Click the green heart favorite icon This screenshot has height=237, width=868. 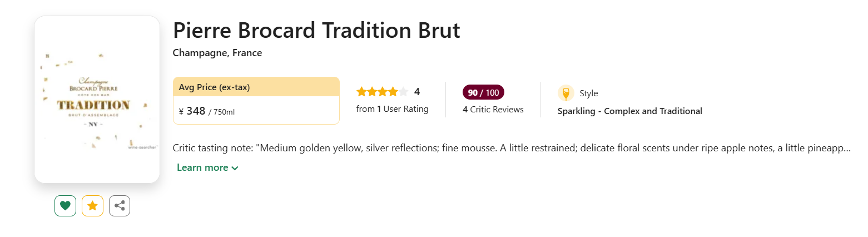click(x=65, y=206)
